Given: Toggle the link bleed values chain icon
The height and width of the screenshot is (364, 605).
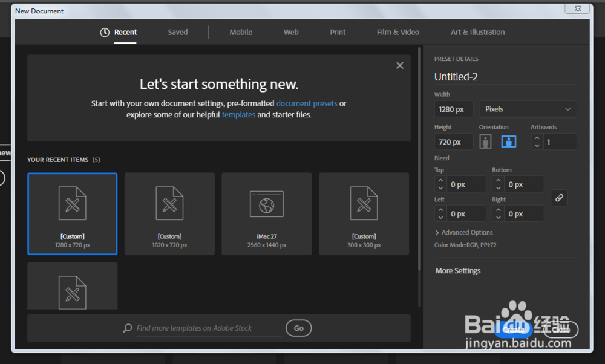Looking at the screenshot, I should [559, 198].
